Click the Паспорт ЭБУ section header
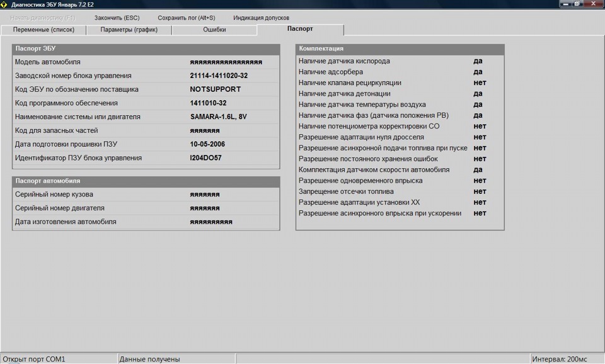605x364 pixels. tap(146, 48)
